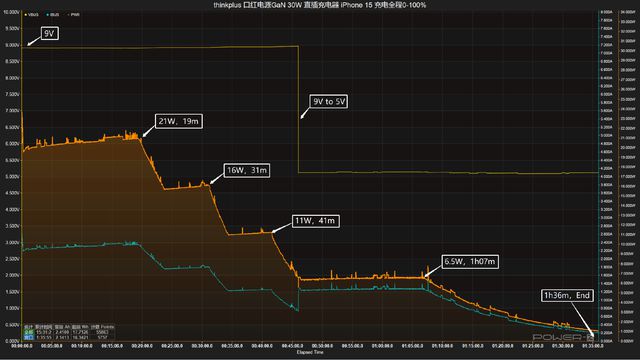Viewport: 640px width, 360px height.
Task: Click the 00:00:00.0 time axis tick
Action: [22, 346]
